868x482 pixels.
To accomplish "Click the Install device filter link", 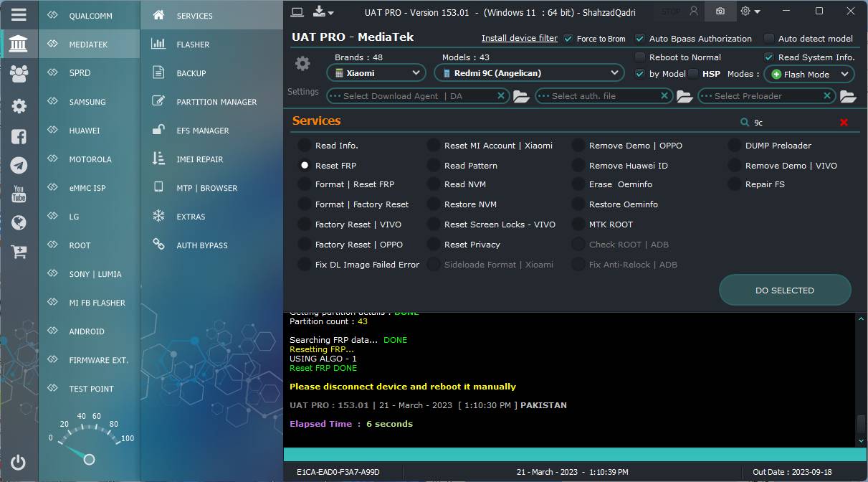I will pyautogui.click(x=520, y=38).
